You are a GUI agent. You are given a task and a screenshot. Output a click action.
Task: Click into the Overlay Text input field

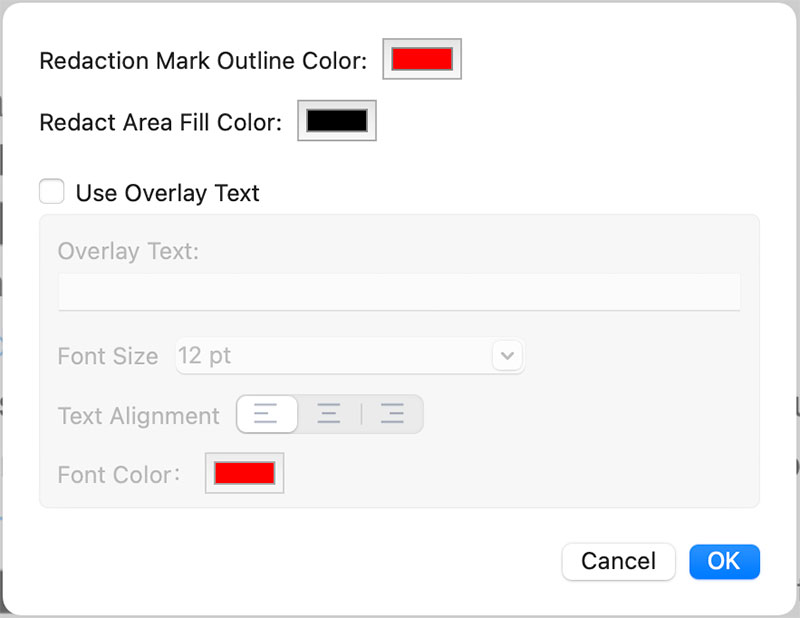coord(399,292)
